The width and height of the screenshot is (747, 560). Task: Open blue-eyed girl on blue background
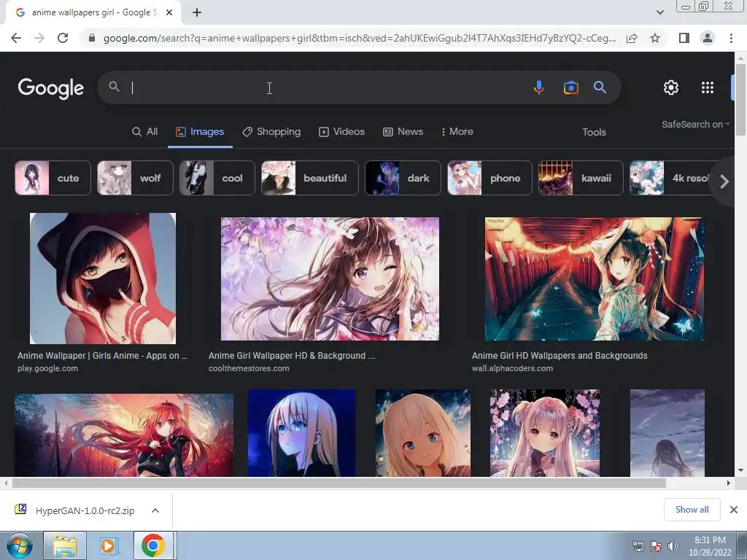click(x=301, y=433)
